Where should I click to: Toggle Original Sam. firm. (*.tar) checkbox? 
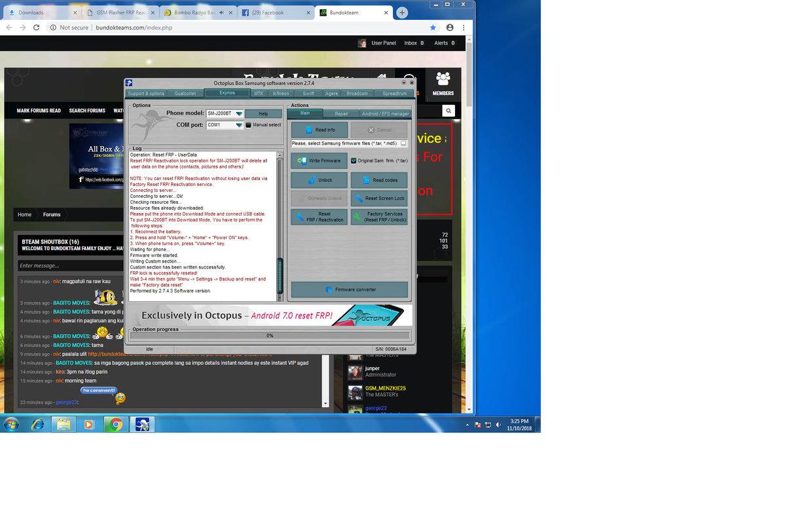click(354, 160)
